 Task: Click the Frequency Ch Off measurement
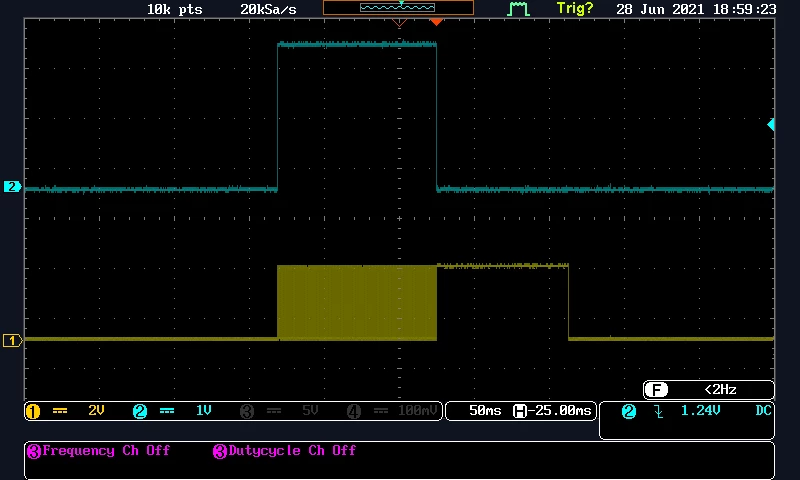point(106,451)
